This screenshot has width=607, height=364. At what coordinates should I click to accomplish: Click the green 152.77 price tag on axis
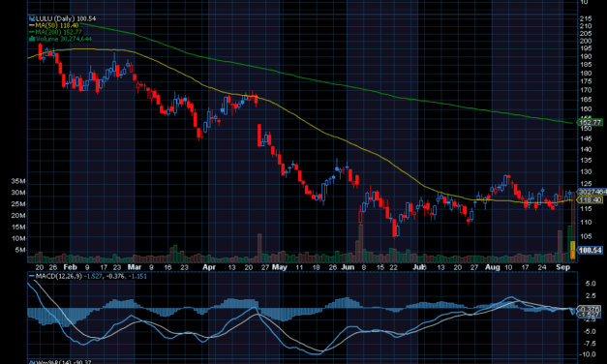coord(591,122)
